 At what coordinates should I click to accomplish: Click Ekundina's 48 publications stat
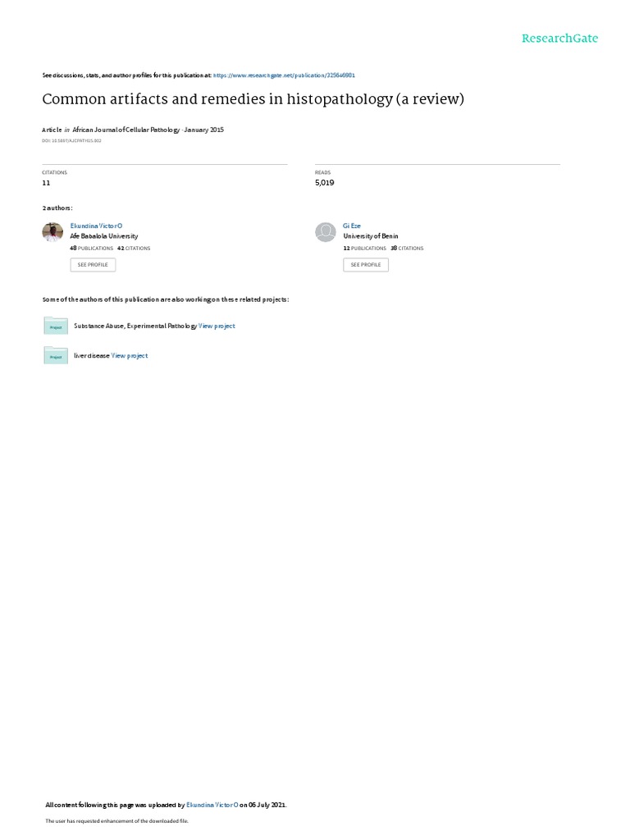click(x=92, y=248)
